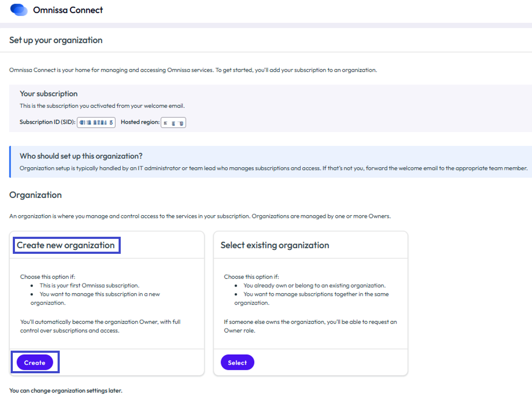The width and height of the screenshot is (532, 401).
Task: Click the "Select existing organization" card title
Action: tap(275, 245)
